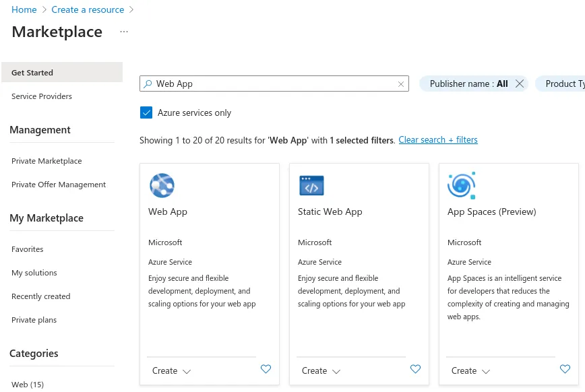Click the Marketplace page heading
585x392 pixels.
click(x=57, y=32)
